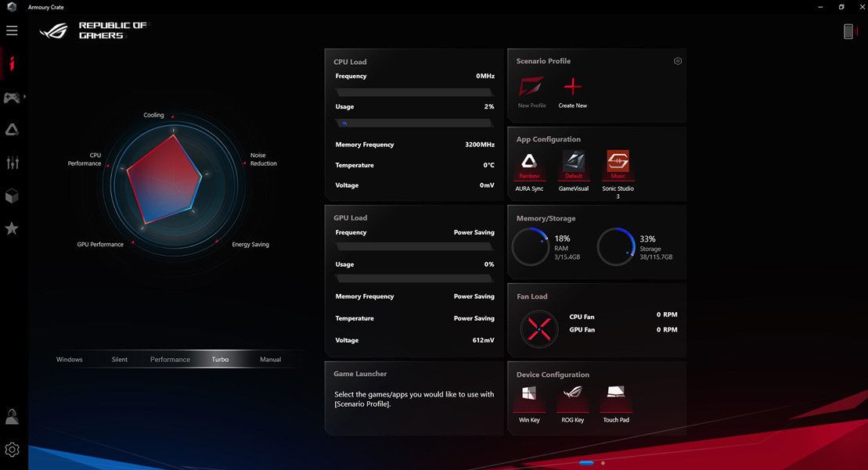Viewport: 868px width, 470px height.
Task: Select the Manual mode tab
Action: click(x=270, y=360)
